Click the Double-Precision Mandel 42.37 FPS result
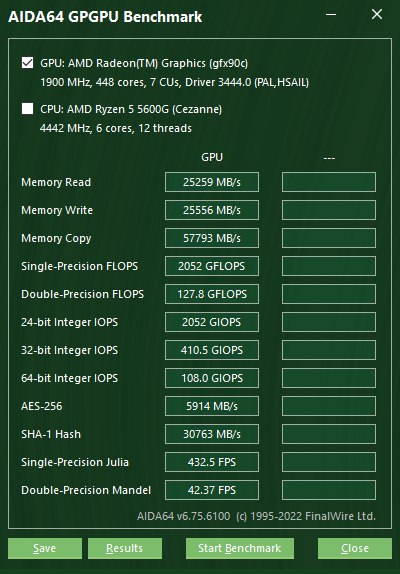The image size is (400, 574). pyautogui.click(x=212, y=490)
